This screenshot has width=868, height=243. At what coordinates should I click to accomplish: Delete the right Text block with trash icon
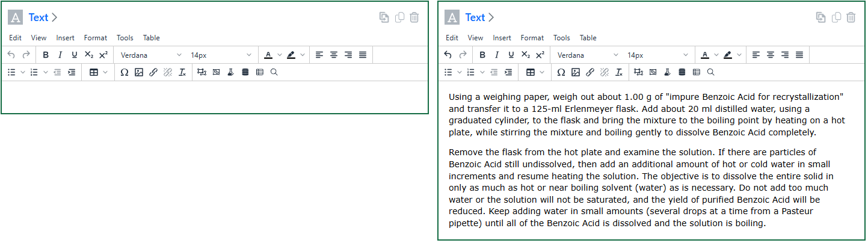pyautogui.click(x=851, y=17)
